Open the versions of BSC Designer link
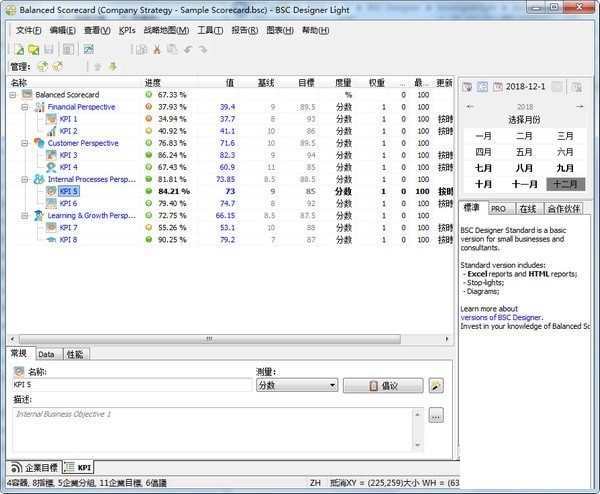 click(x=500, y=317)
